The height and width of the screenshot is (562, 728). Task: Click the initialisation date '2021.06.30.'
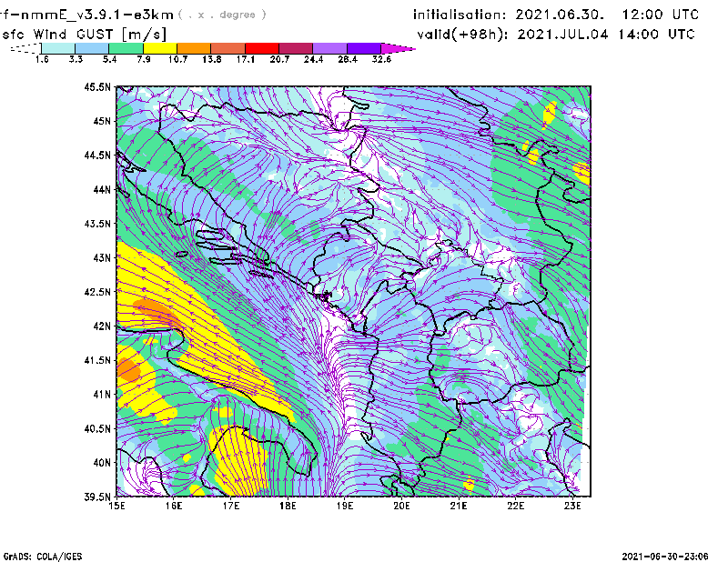tap(560, 15)
